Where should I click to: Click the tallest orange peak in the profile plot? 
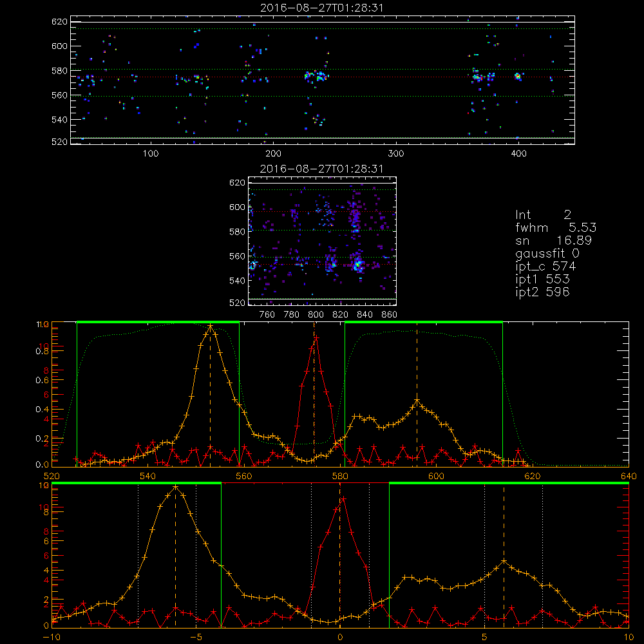click(211, 326)
